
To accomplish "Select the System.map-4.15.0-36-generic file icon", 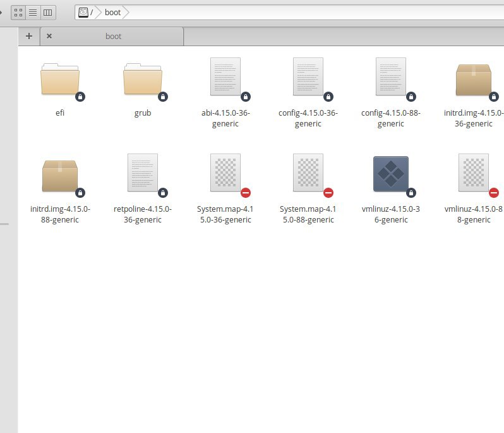I will [x=225, y=173].
